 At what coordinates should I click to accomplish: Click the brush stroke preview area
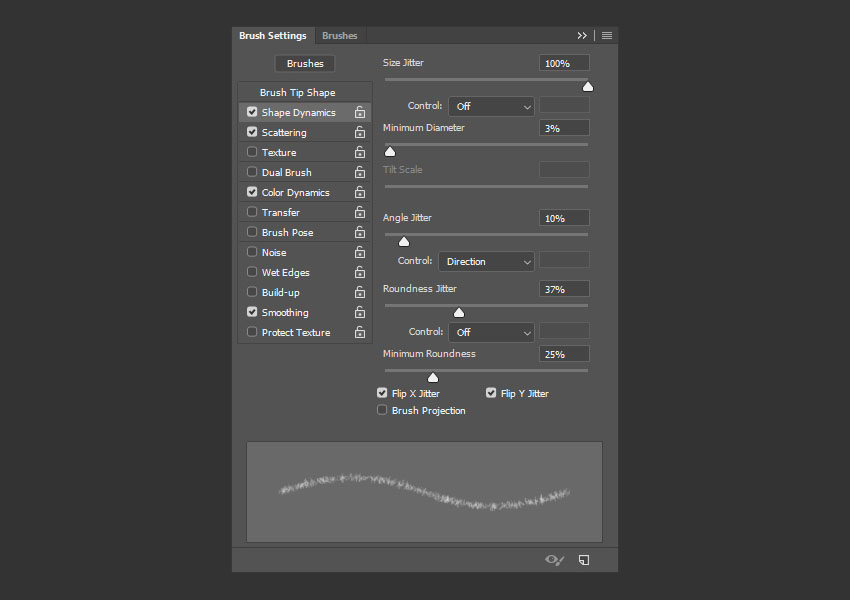tap(424, 492)
